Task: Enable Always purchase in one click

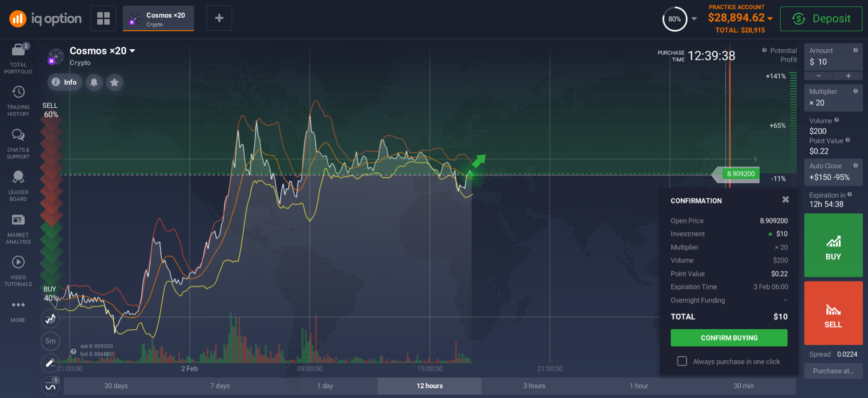Action: 682,361
